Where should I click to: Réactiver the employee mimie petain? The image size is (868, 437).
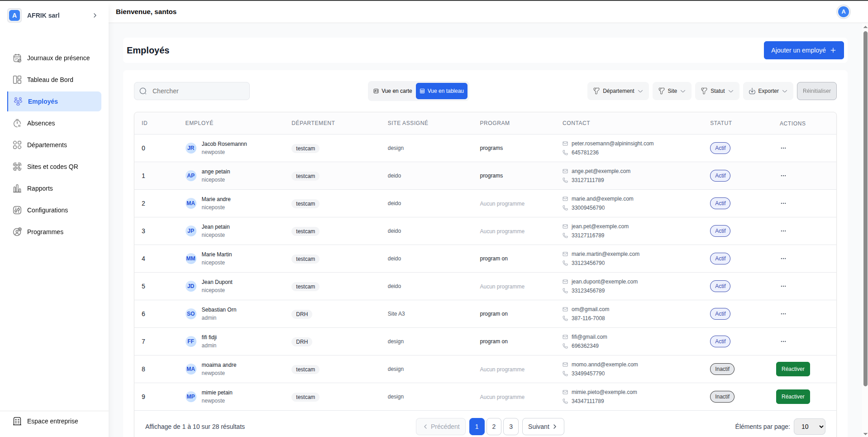[x=792, y=397]
